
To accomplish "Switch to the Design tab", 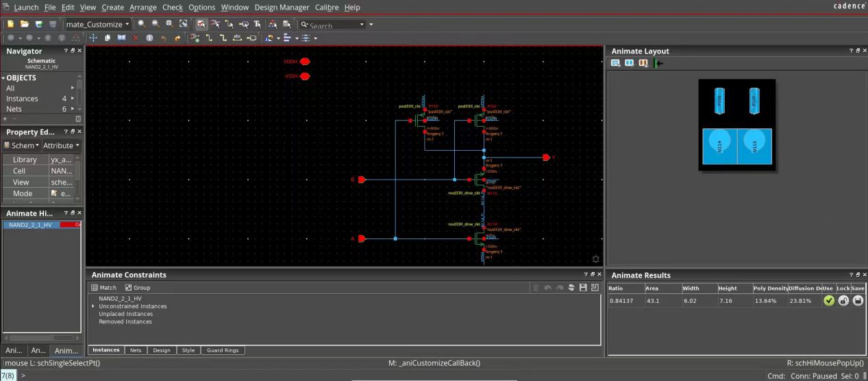I will 162,350.
